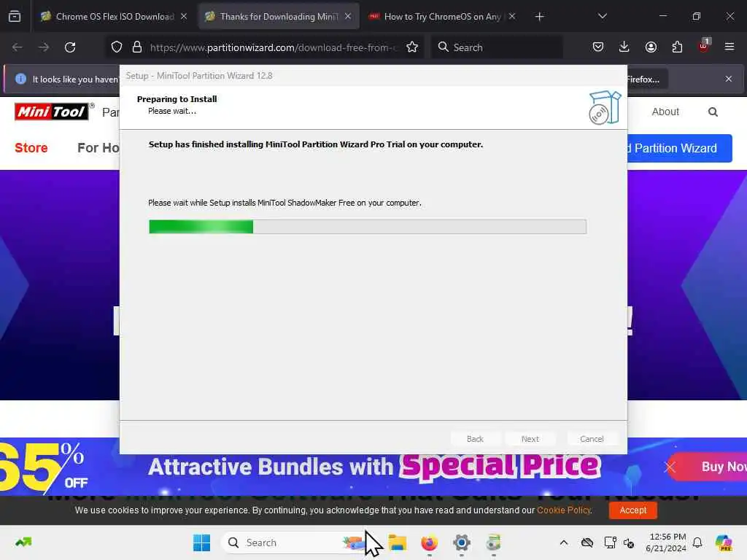
Task: Open Firefox account icon
Action: [651, 47]
